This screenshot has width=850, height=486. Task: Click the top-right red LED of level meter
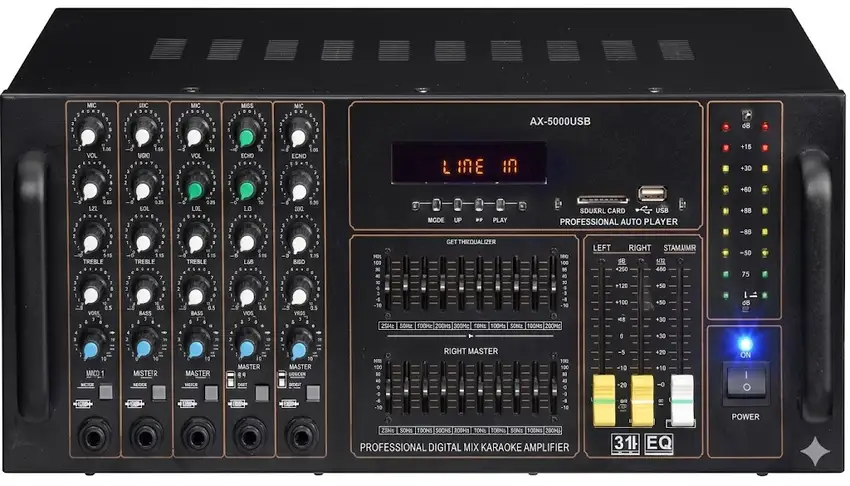coord(765,127)
